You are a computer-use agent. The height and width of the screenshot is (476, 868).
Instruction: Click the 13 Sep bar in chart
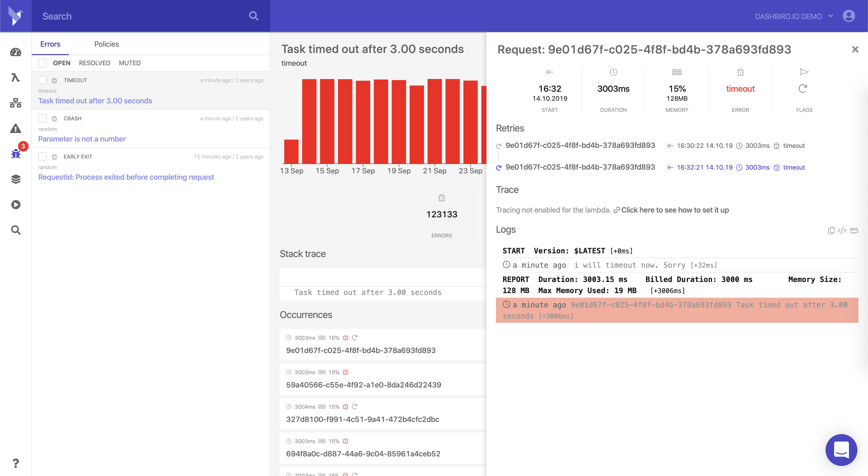(x=291, y=151)
